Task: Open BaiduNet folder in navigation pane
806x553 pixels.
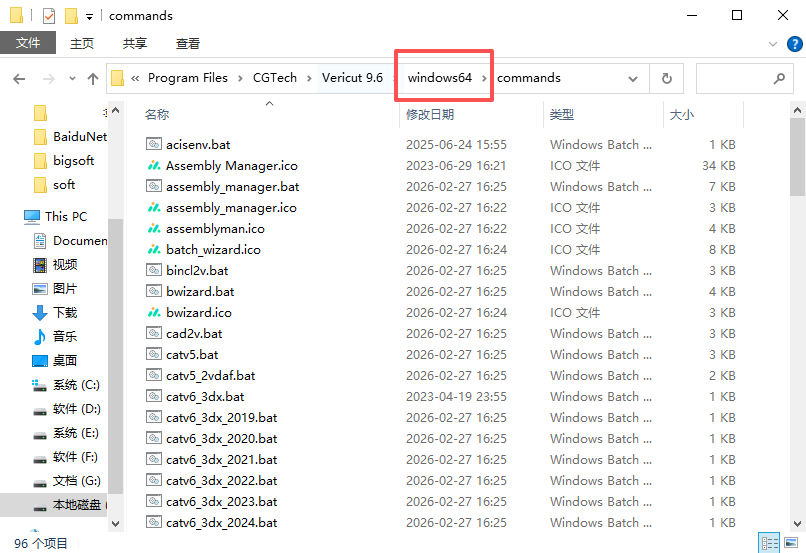Action: (69, 137)
